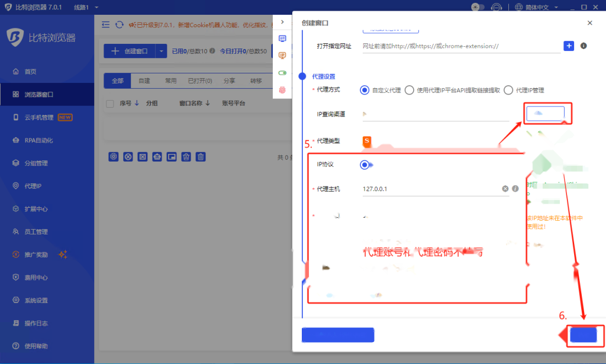Click the orange IP monitor icon
This screenshot has height=364, width=606.
pyautogui.click(x=282, y=56)
